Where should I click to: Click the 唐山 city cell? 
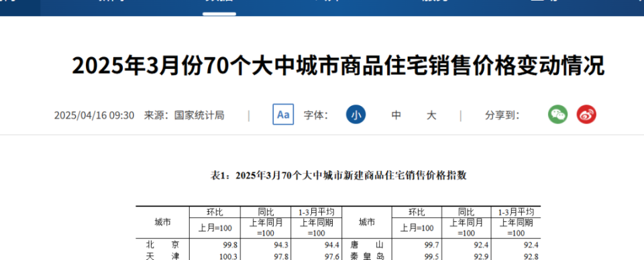pos(367,245)
